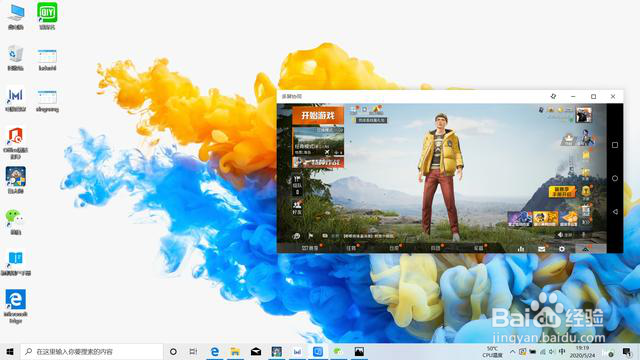
Task: Open the 好友 friends list icon
Action: pos(297,207)
